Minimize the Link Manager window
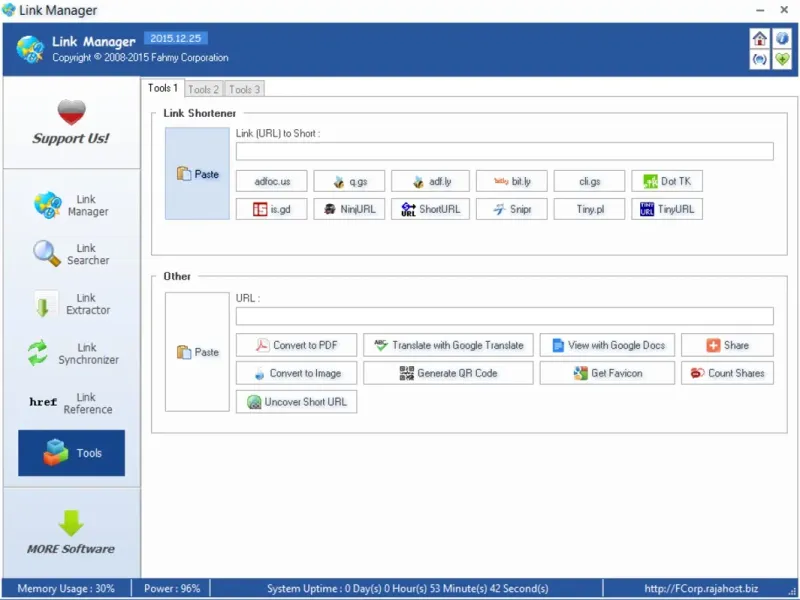Image resolution: width=800 pixels, height=600 pixels. tap(760, 10)
